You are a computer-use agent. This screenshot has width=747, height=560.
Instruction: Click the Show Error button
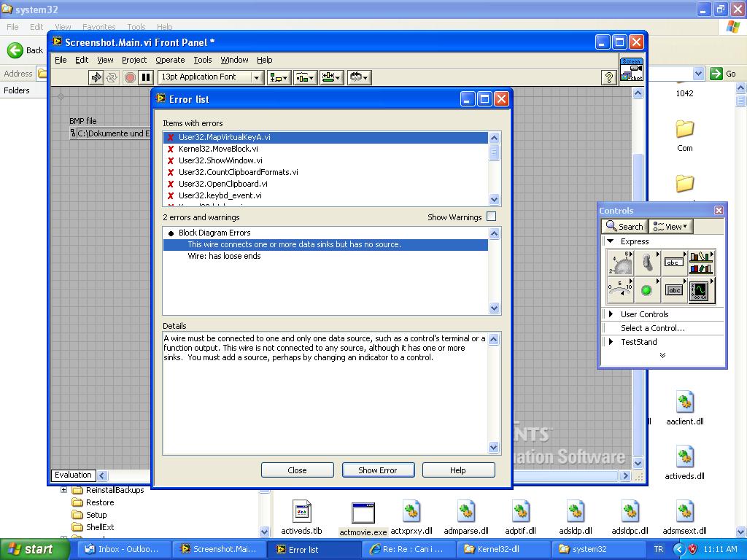(378, 470)
